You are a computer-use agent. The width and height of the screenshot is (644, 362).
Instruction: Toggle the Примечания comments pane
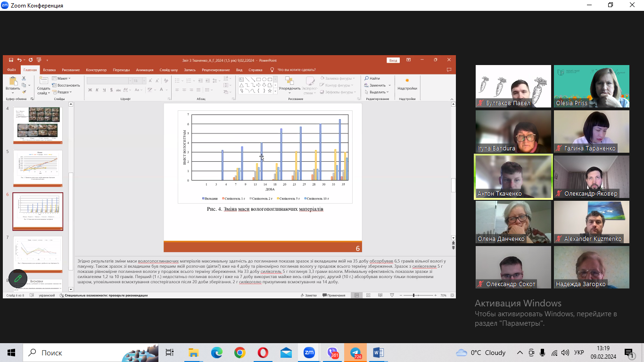click(x=333, y=296)
